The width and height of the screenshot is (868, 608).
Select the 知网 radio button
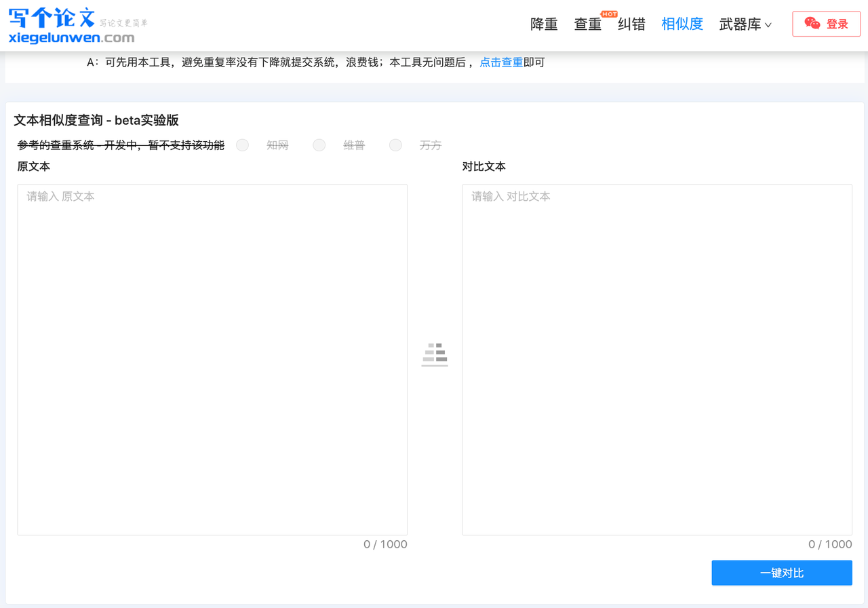coord(242,145)
